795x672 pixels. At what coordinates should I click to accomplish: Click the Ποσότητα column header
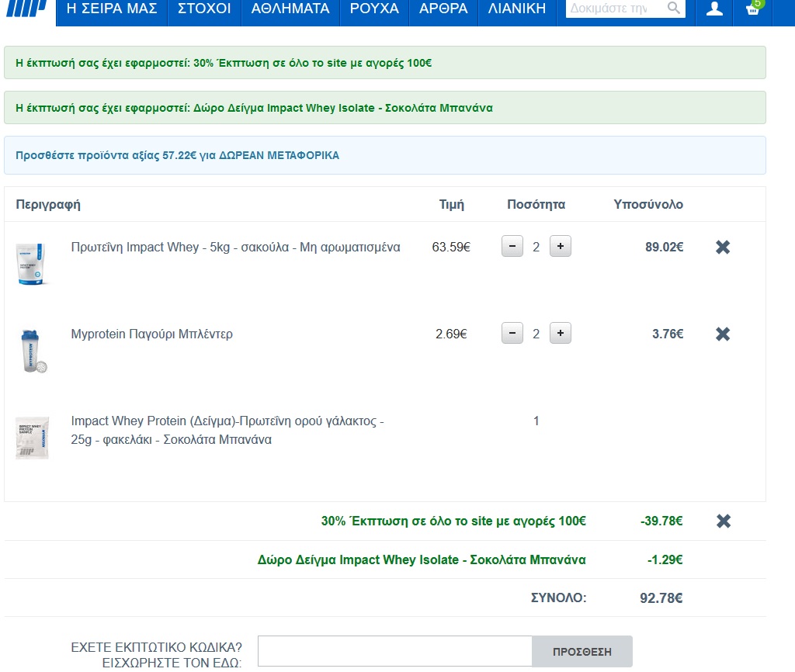click(x=536, y=204)
